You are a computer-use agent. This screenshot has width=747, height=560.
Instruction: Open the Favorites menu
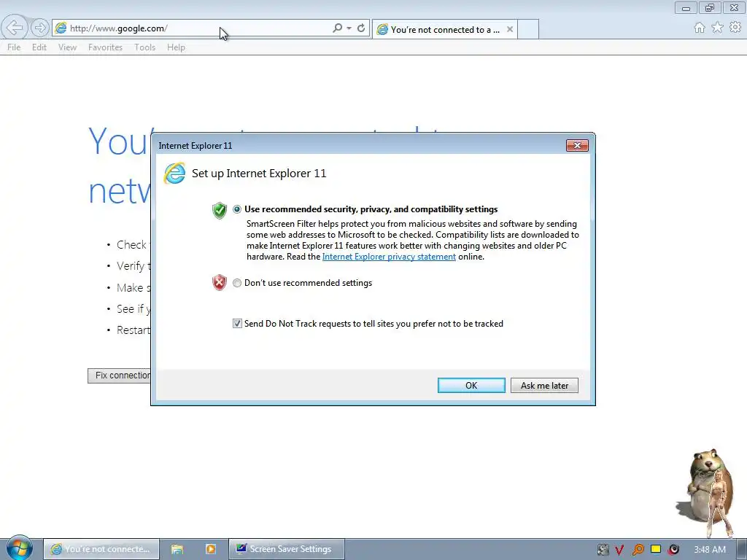click(x=105, y=47)
